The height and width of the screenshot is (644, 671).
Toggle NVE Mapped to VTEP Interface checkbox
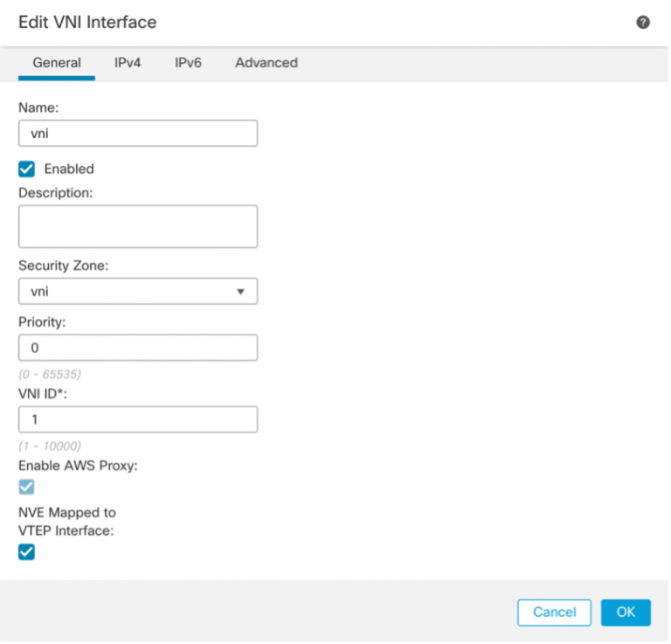(x=27, y=551)
